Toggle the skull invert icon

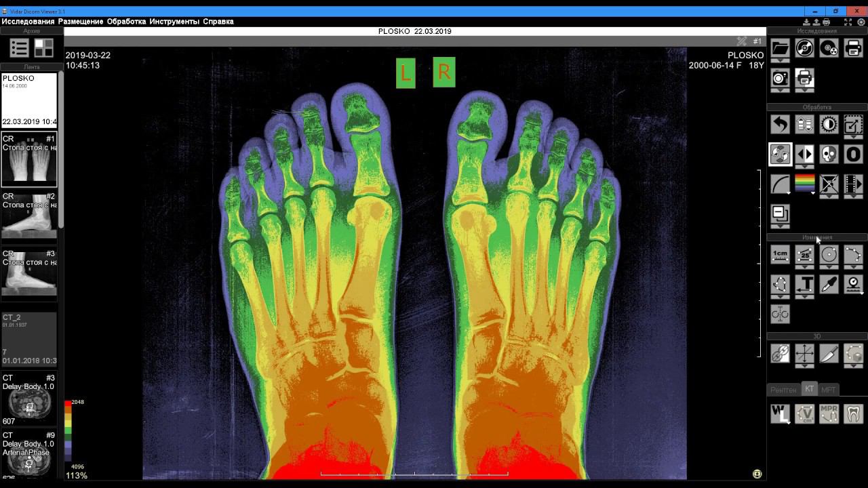[x=829, y=154]
